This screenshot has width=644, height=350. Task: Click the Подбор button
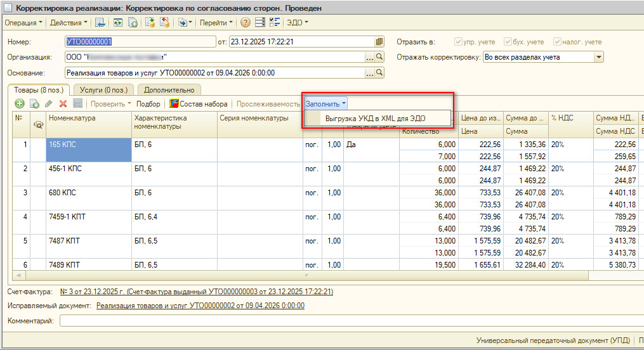coord(148,104)
